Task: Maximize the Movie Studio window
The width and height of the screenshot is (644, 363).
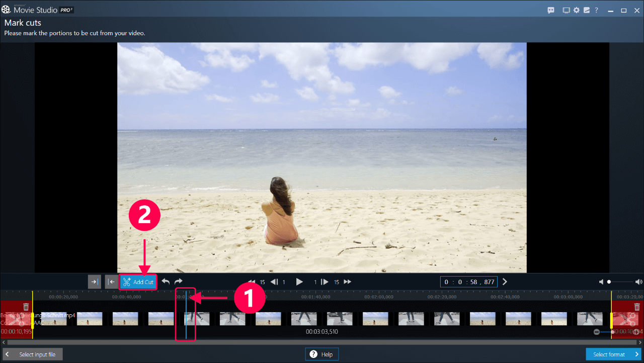Action: [x=624, y=10]
